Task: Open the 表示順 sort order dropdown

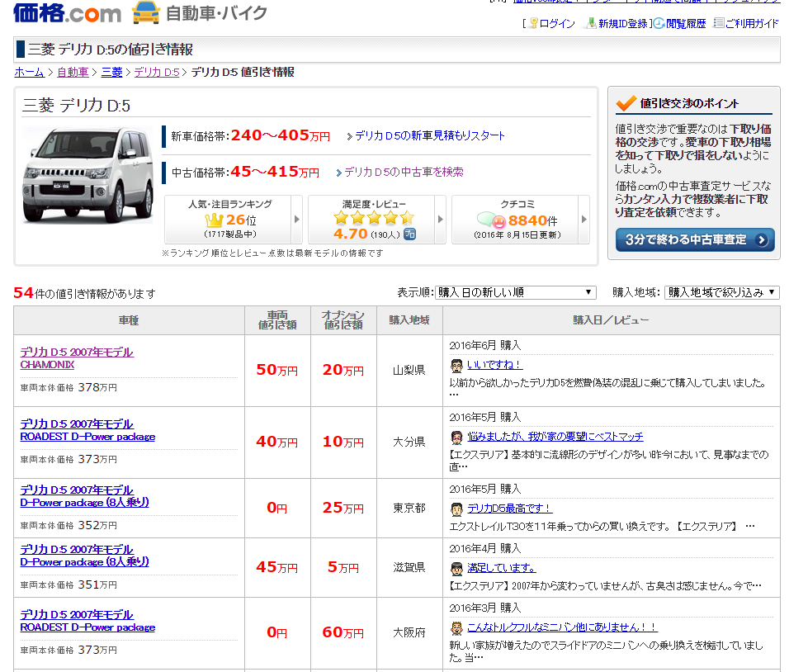Action: (515, 292)
